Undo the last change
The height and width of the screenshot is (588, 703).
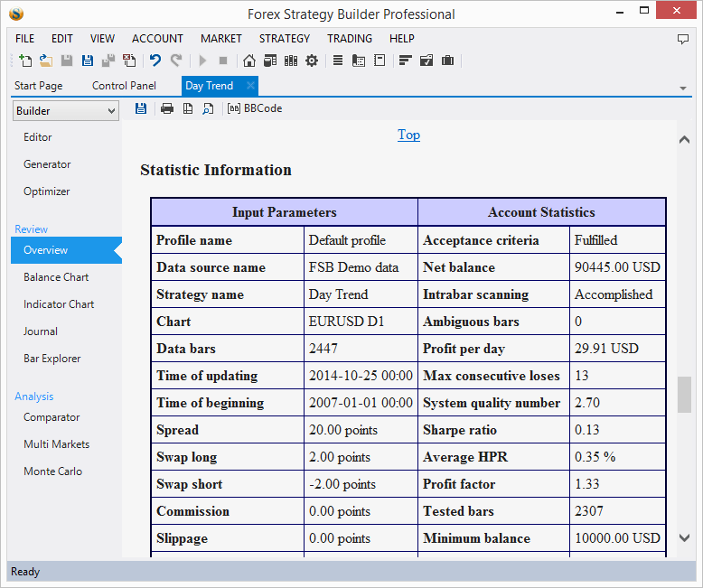[155, 61]
